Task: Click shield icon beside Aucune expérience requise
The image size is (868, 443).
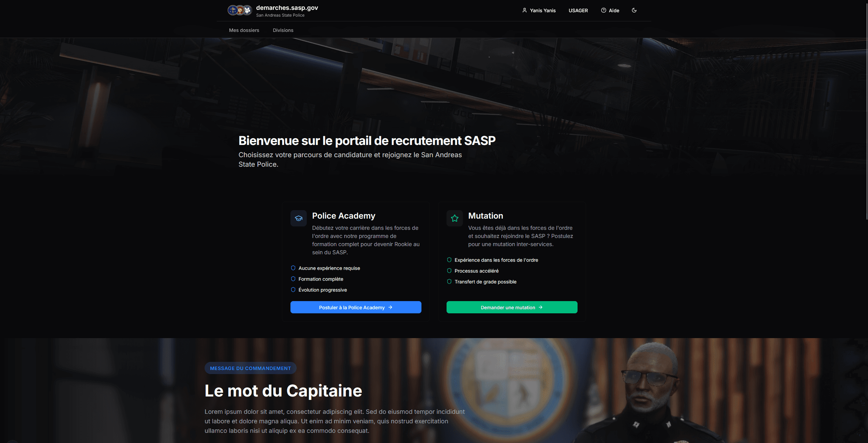Action: tap(293, 268)
